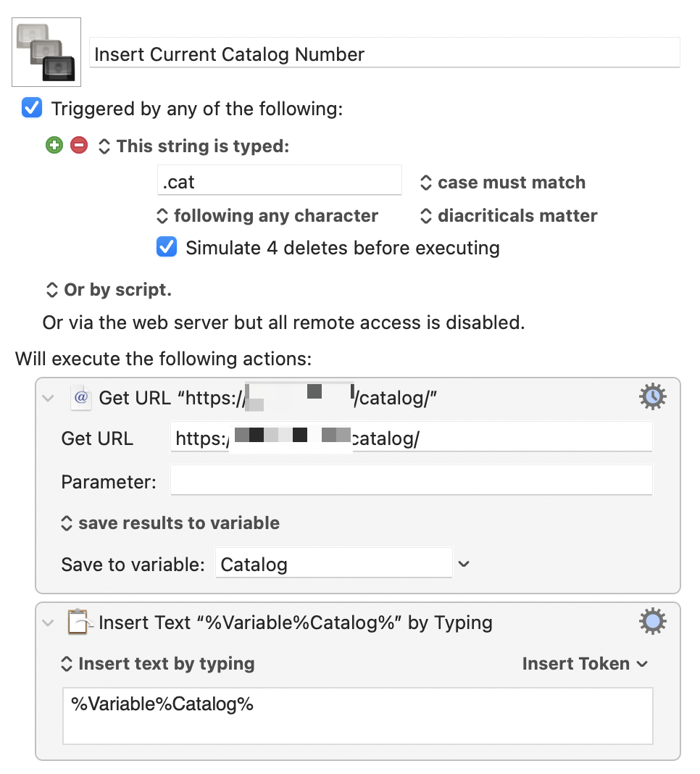Click the 'Or by script.' option
This screenshot has height=774, width=700.
[109, 290]
